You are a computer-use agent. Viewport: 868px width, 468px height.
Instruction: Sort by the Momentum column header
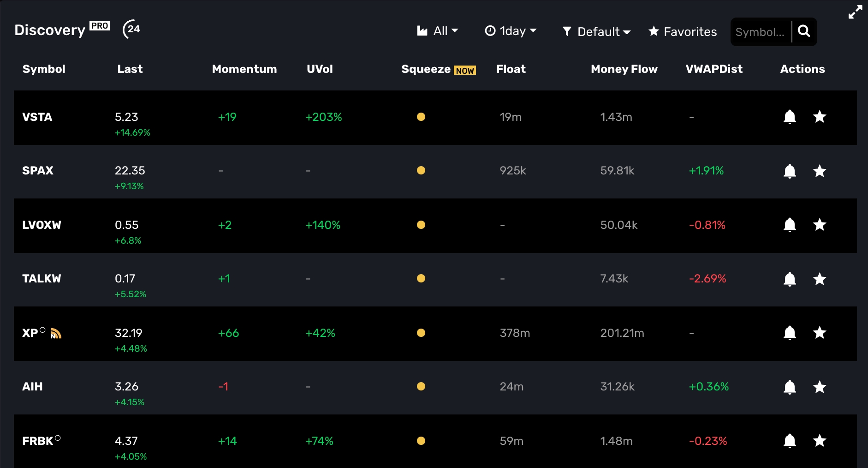(x=244, y=69)
